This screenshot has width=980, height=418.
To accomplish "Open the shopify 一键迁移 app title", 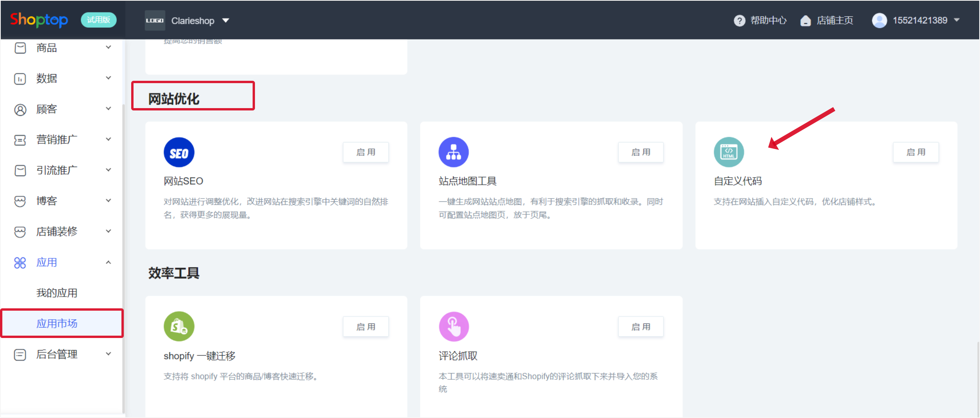I will (x=200, y=356).
